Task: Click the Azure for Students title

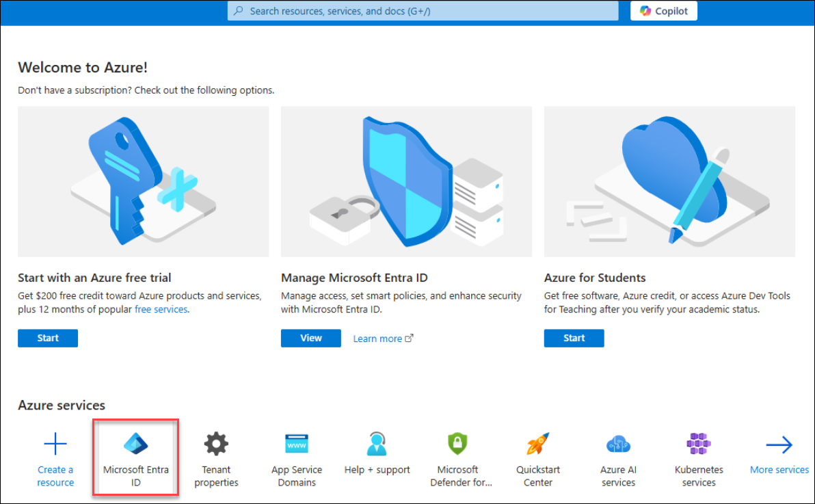Action: coord(595,278)
